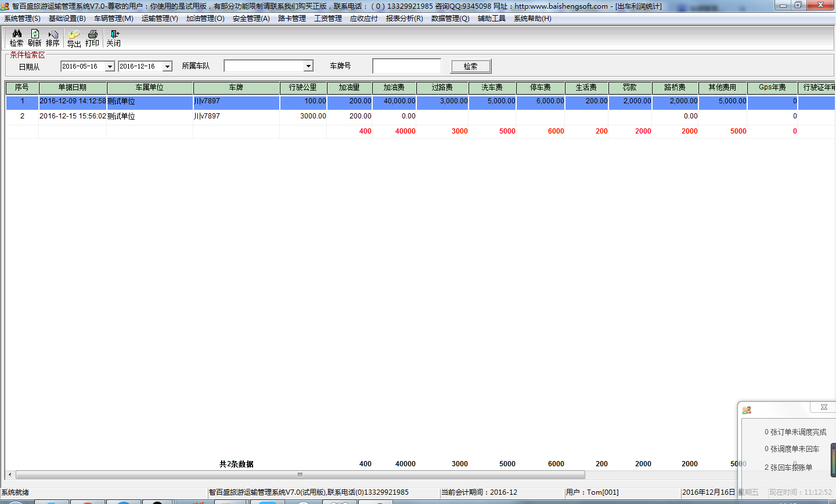Open the start date dropdown

pyautogui.click(x=110, y=67)
